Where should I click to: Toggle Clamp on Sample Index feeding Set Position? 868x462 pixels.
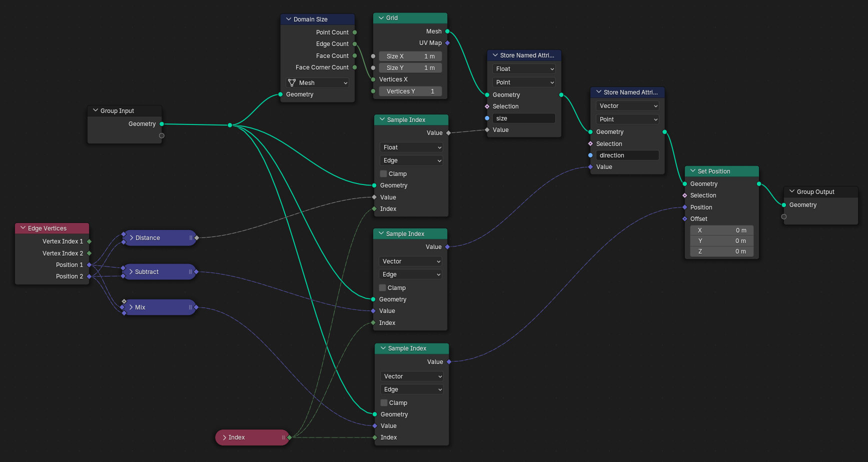pyautogui.click(x=384, y=403)
